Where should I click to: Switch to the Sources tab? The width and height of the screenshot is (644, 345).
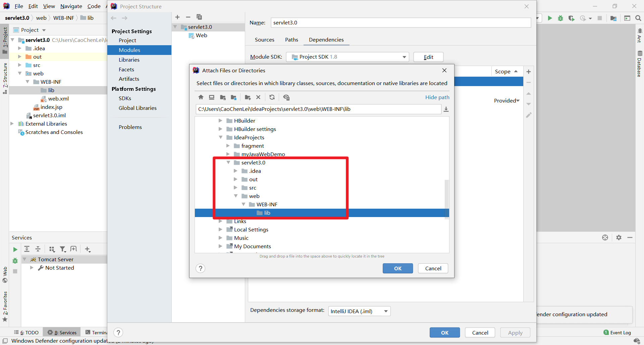pyautogui.click(x=265, y=40)
